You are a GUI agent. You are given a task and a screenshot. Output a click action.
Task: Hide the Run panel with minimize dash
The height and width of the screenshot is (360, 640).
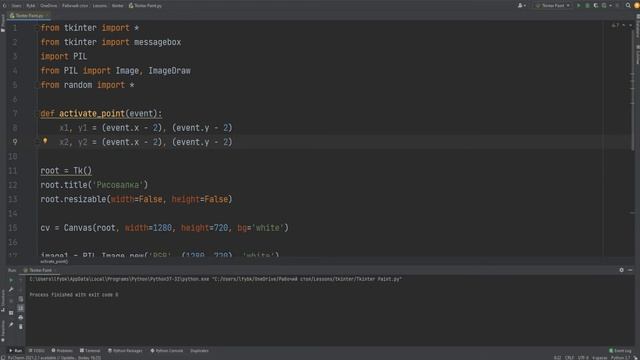[x=630, y=270]
